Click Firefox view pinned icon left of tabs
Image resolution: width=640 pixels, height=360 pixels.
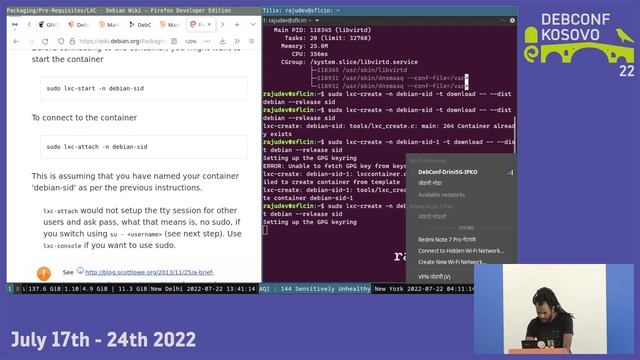15,25
